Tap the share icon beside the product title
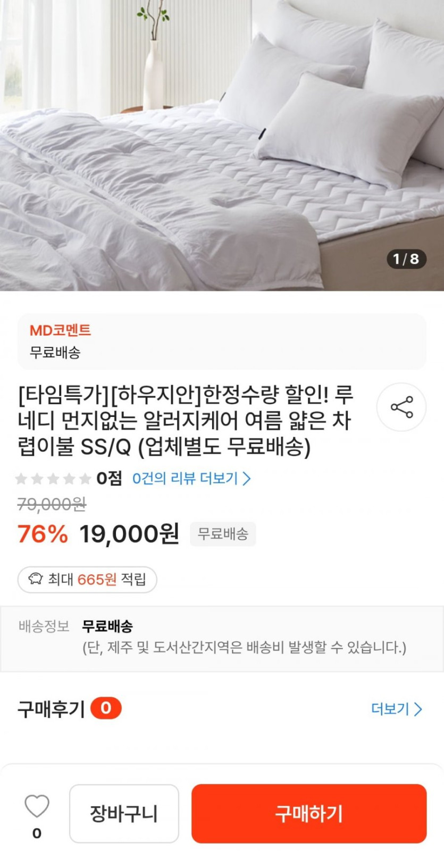Screen dimensions: 444x868 click(401, 407)
